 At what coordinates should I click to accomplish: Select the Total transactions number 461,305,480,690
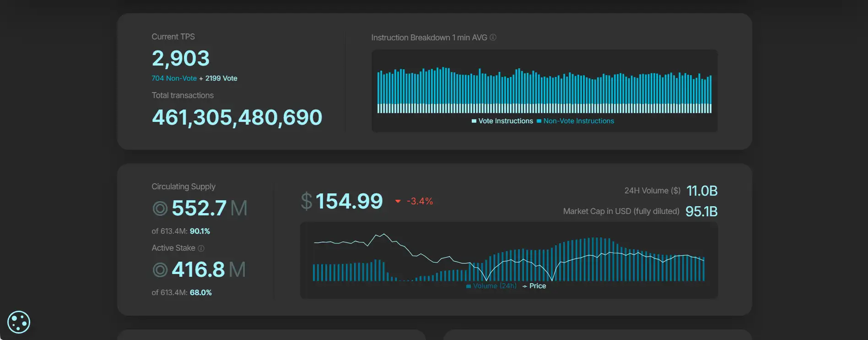coord(237,117)
